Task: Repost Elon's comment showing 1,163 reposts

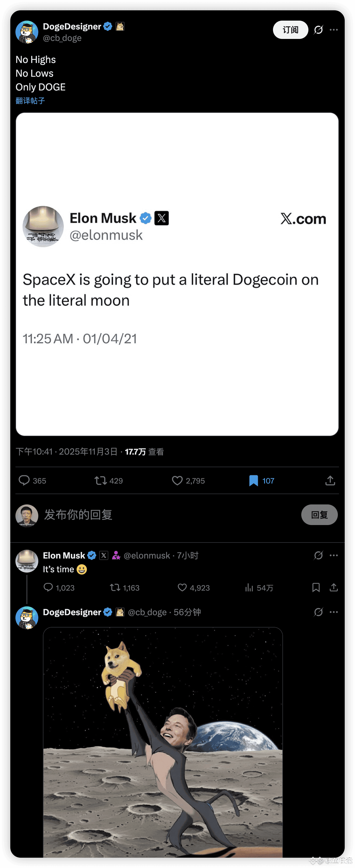Action: 115,587
